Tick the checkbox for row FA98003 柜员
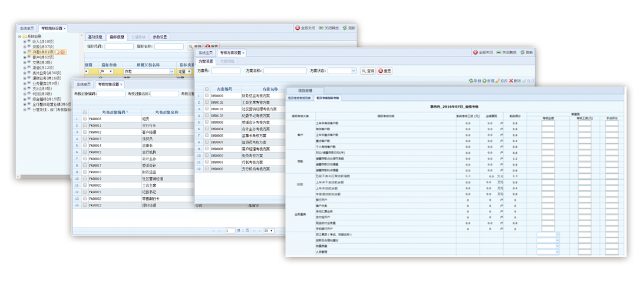Viewport: 644px width, 284px height. coord(85,119)
